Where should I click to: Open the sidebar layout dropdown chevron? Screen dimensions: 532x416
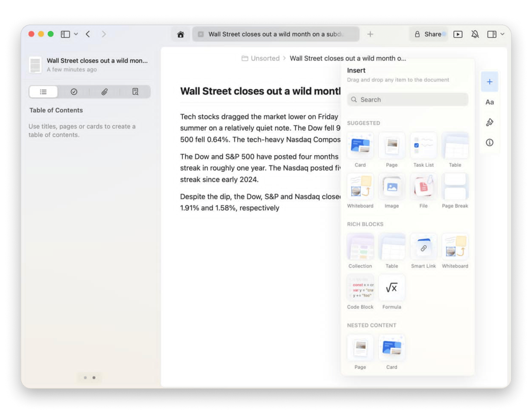(x=76, y=34)
